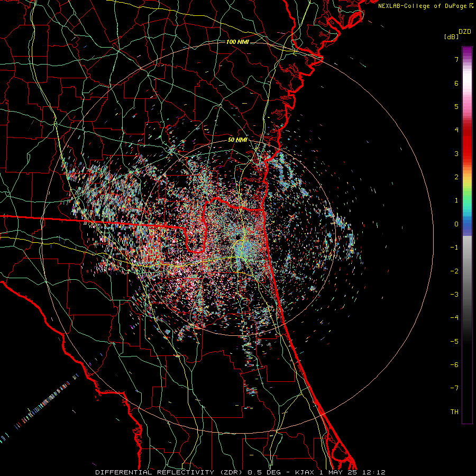This screenshot has height=476, width=476.
Task: Select the -4 dB scale label
Action: tap(454, 318)
